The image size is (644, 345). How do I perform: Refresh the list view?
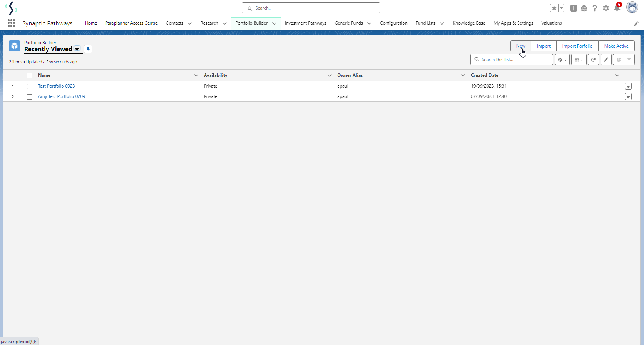[593, 60]
